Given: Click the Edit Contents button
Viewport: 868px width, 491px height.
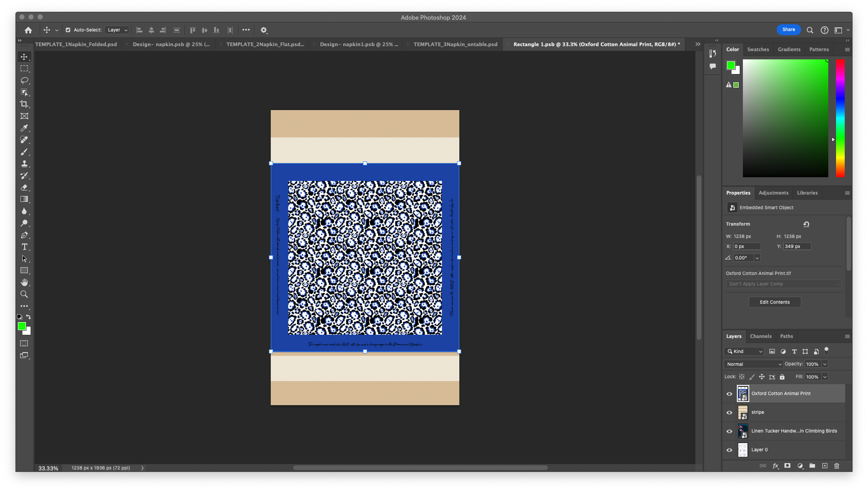Looking at the screenshot, I should [774, 302].
